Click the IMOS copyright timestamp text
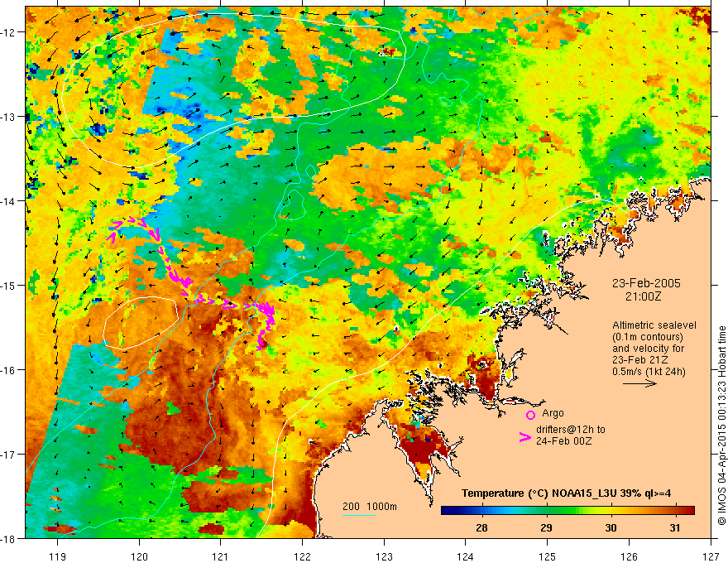Viewport: 728px width, 563px height. 721,425
